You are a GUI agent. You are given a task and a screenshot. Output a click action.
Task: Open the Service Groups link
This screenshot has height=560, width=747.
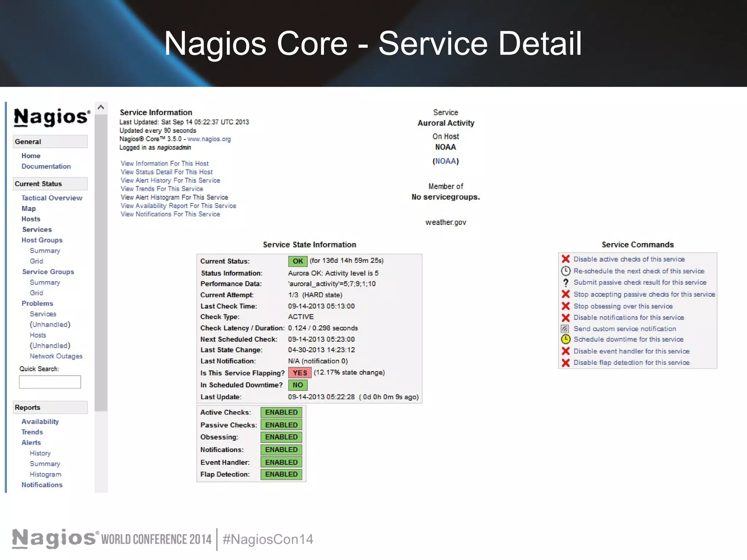tap(48, 272)
